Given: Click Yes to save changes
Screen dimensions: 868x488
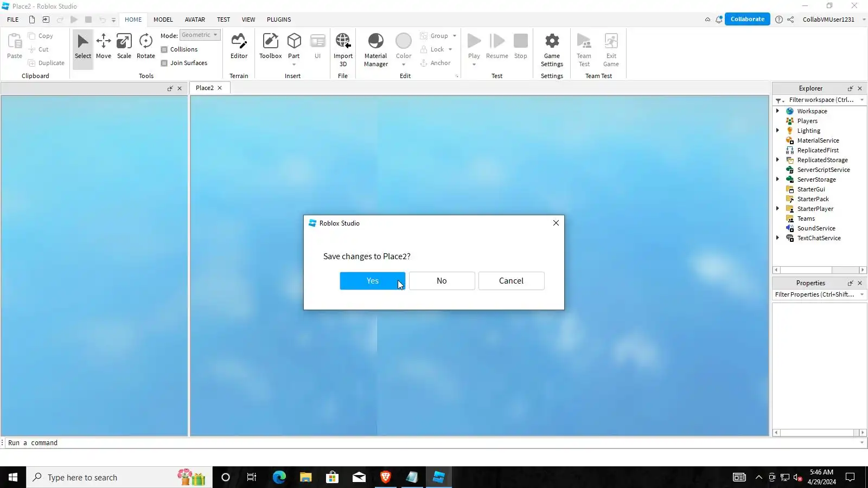Looking at the screenshot, I should pyautogui.click(x=373, y=281).
